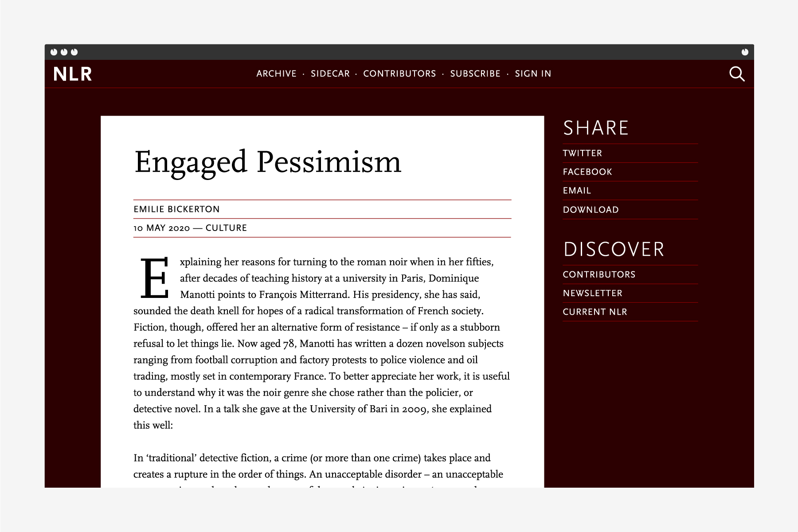The height and width of the screenshot is (532, 798).
Task: Share article on Facebook
Action: pyautogui.click(x=587, y=172)
